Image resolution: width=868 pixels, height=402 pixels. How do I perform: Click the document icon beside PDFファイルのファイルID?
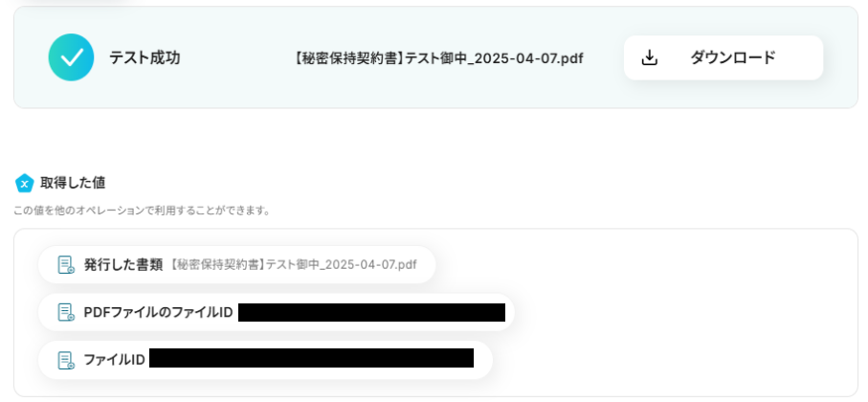click(66, 312)
